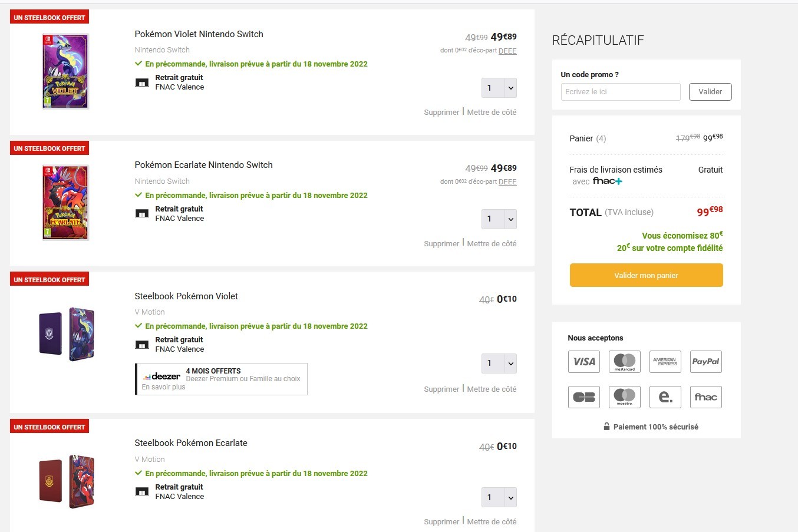Open the En savoir plus Deezer link
This screenshot has width=798, height=532.
pos(164,387)
